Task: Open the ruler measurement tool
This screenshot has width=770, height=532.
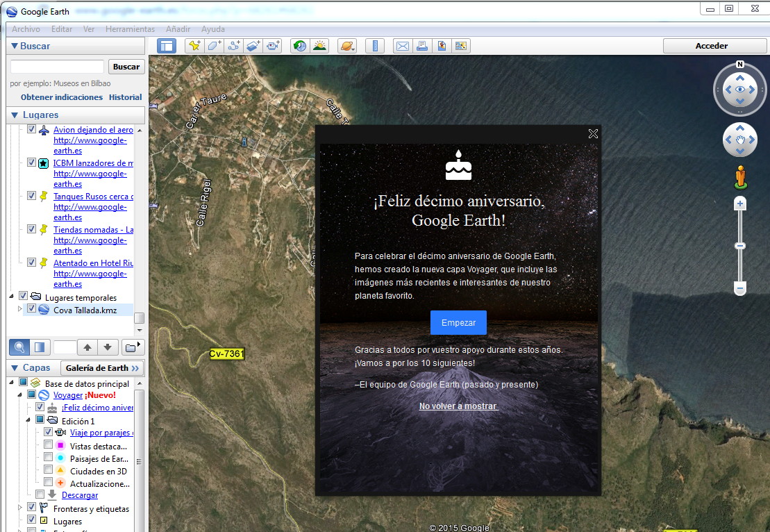Action: (374, 46)
